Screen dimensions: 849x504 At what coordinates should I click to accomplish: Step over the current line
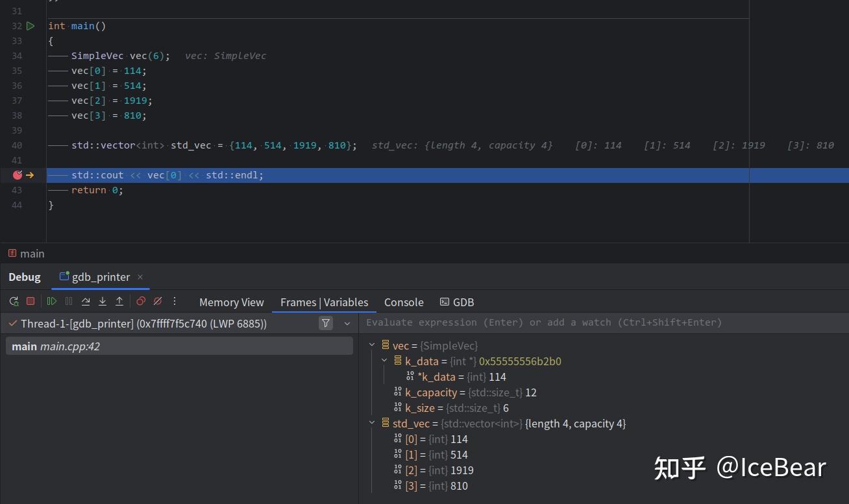[86, 302]
